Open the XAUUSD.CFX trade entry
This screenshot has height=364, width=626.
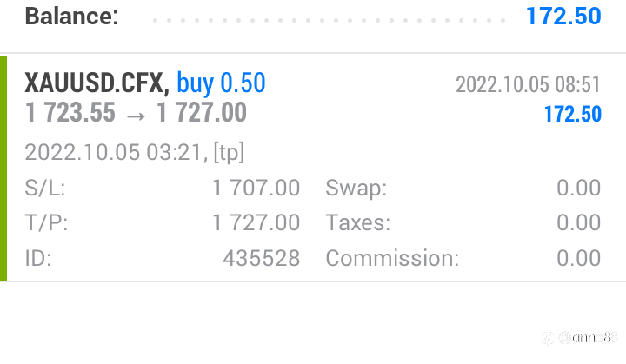(x=313, y=168)
